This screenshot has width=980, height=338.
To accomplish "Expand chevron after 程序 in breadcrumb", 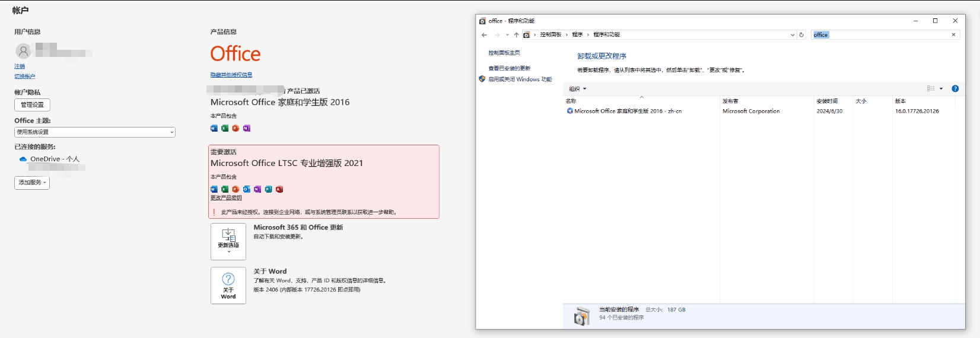I will click(x=588, y=35).
